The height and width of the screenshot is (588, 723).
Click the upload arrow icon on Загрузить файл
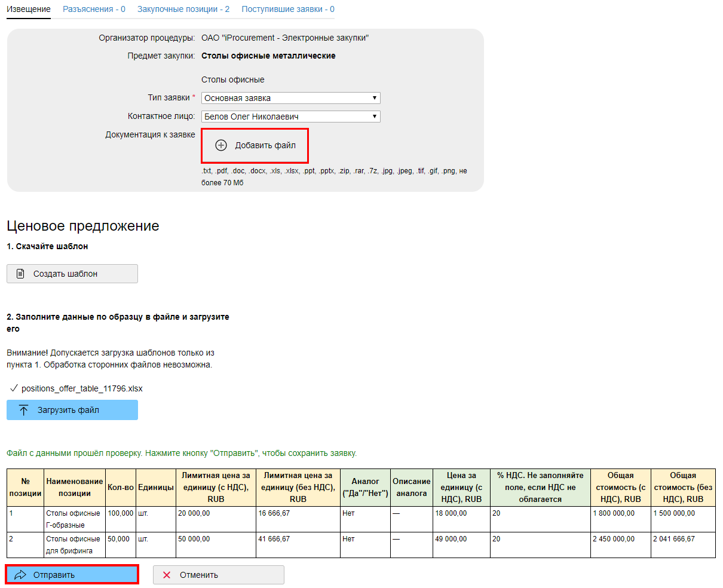click(x=24, y=410)
